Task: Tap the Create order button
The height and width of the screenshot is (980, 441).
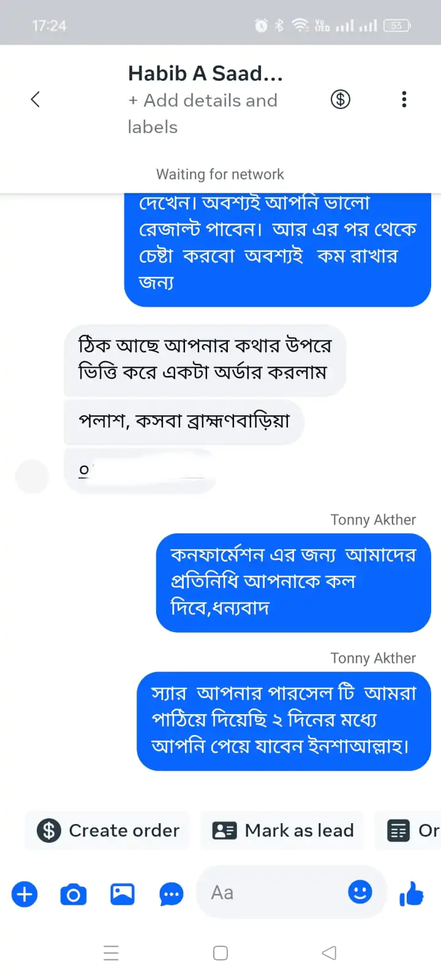Action: pos(108,831)
